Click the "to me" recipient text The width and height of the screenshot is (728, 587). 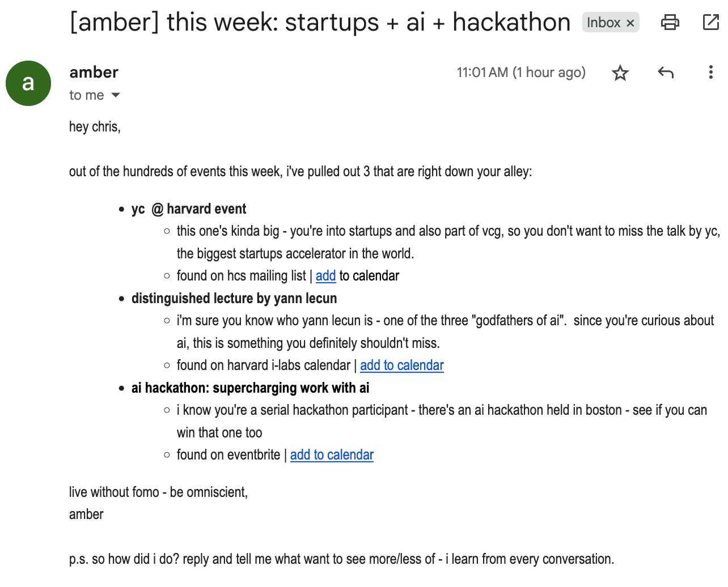click(86, 95)
